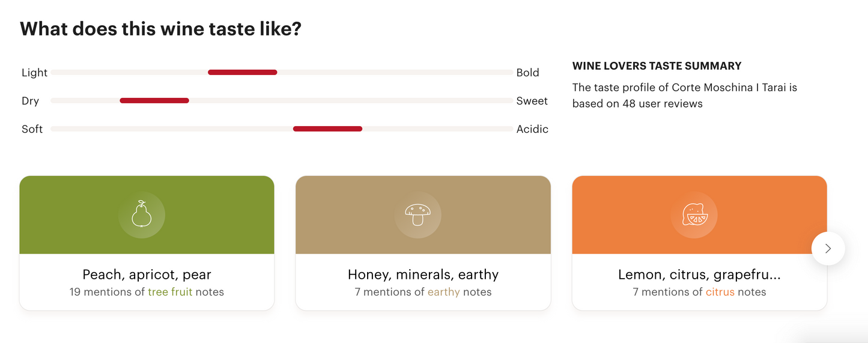Click the mushroom icon on tan card
This screenshot has width=868, height=343.
pyautogui.click(x=418, y=214)
